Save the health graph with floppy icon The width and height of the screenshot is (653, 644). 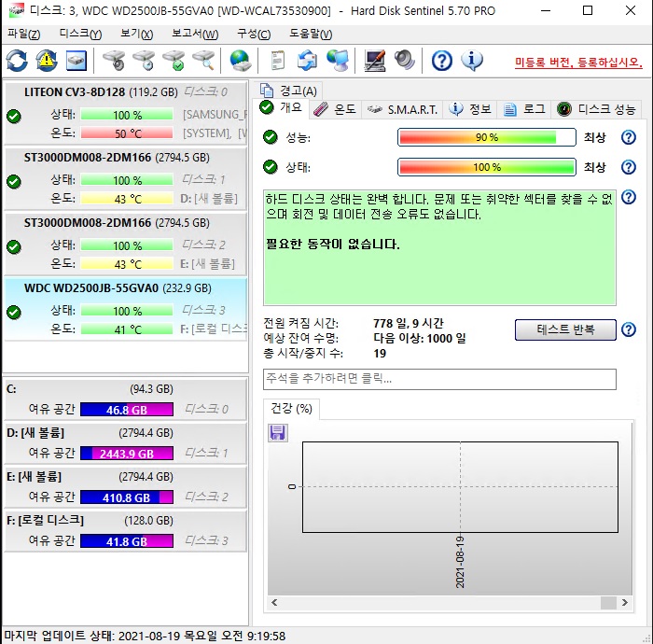277,433
